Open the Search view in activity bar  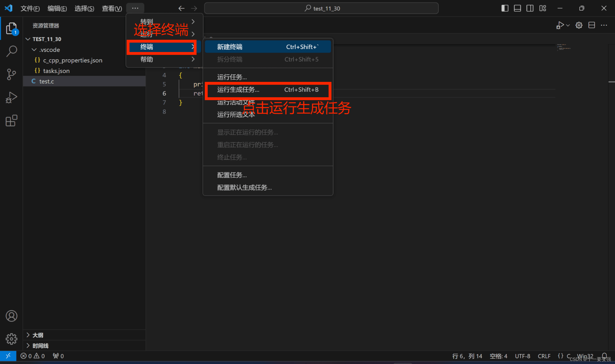point(11,51)
